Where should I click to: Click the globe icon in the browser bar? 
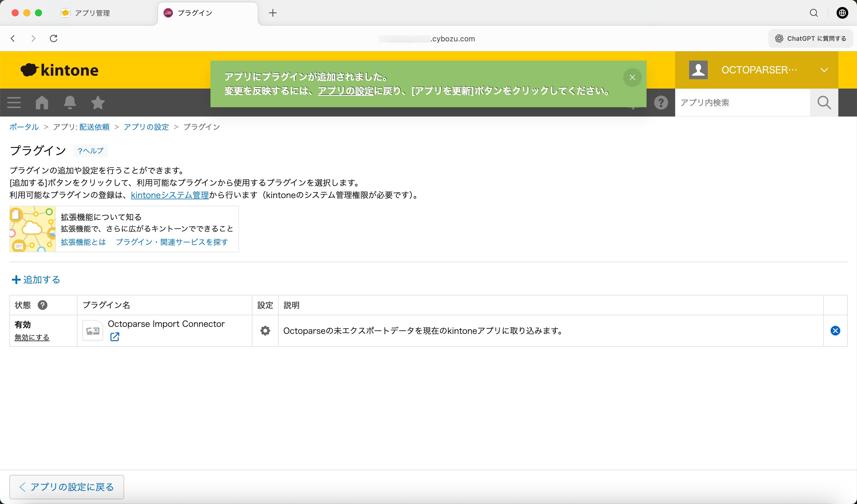tap(842, 13)
